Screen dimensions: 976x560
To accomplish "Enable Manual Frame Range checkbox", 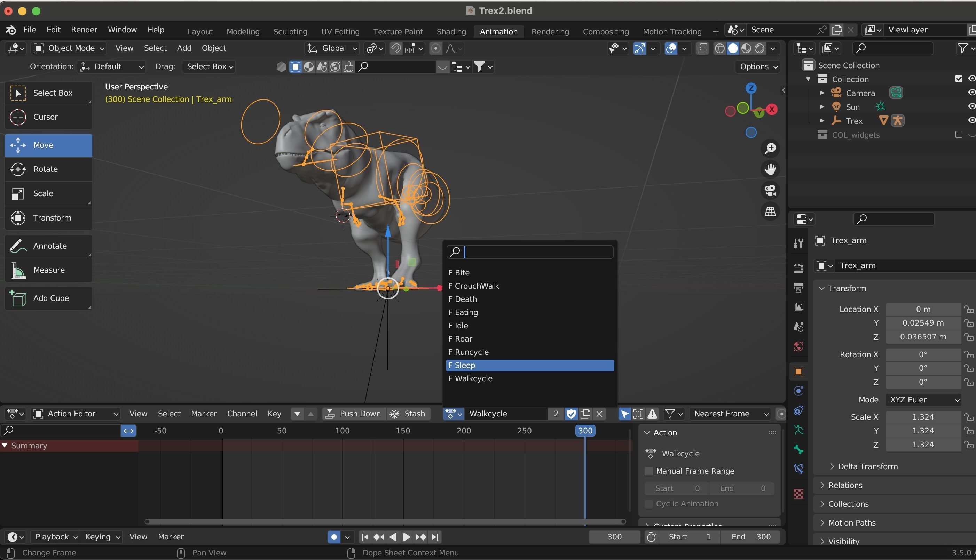I will tap(649, 471).
